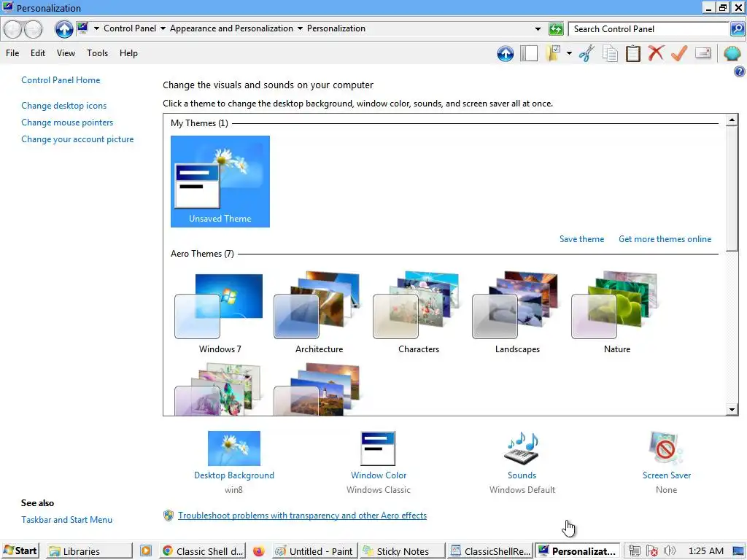Switch to ClassicShellRe... taskbar button
Image resolution: width=747 pixels, height=560 pixels.
[x=490, y=551]
